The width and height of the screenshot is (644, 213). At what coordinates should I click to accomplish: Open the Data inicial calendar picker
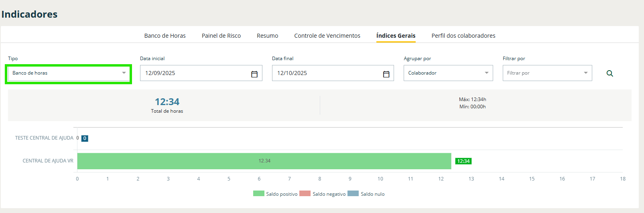click(254, 74)
